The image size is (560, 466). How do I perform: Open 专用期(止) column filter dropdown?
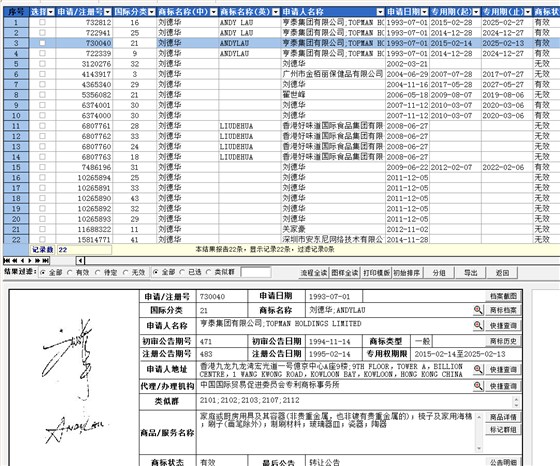[528, 12]
